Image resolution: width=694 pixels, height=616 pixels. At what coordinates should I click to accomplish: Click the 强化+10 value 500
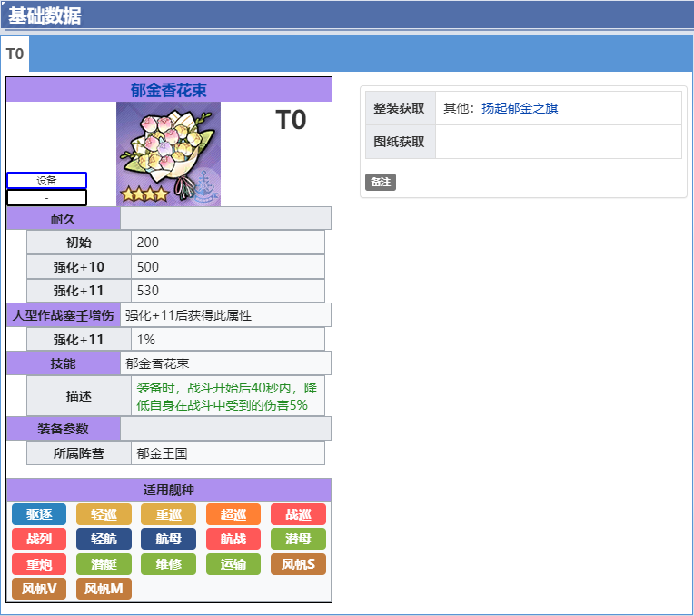[x=228, y=266]
